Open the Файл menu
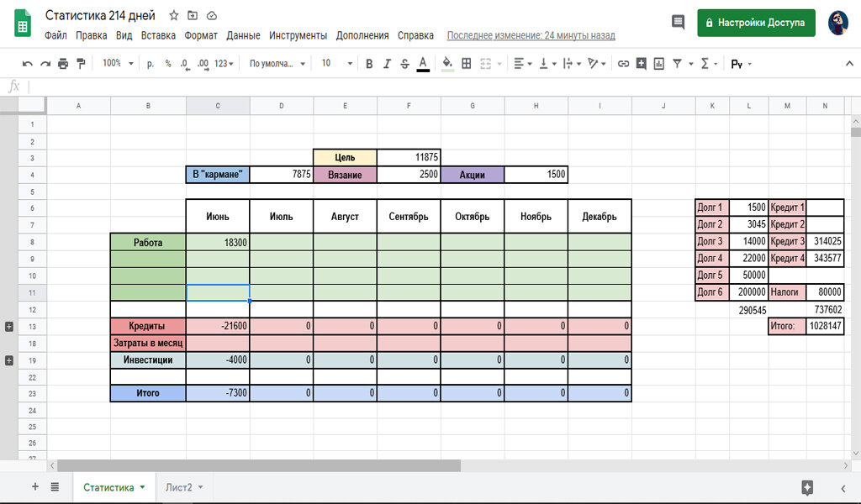Viewport: 861px width, 504px height. point(55,35)
